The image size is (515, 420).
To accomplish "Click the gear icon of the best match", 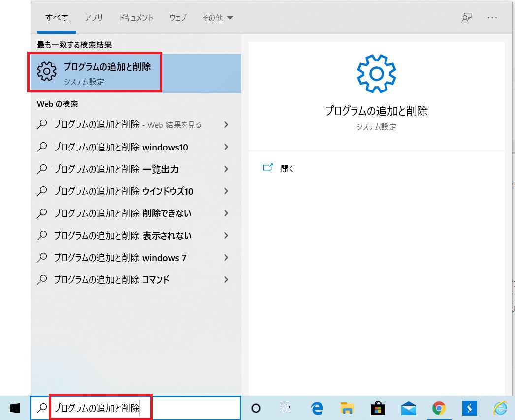I will tap(47, 71).
